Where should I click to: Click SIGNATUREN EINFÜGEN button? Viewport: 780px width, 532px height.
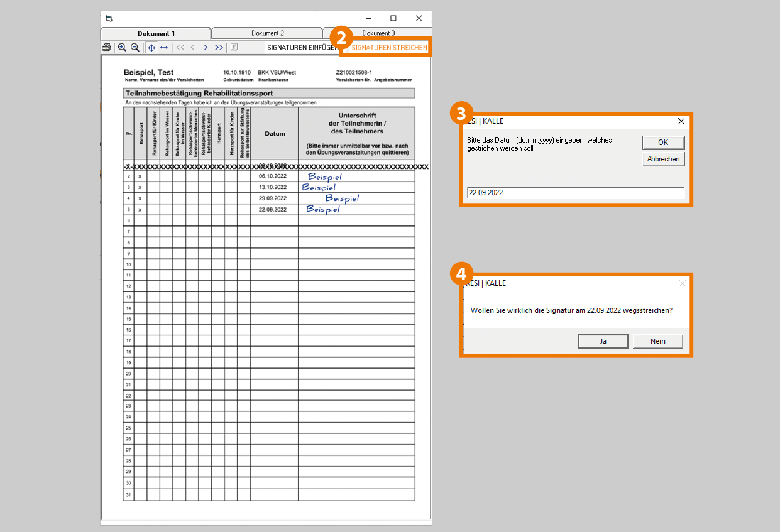pyautogui.click(x=302, y=48)
